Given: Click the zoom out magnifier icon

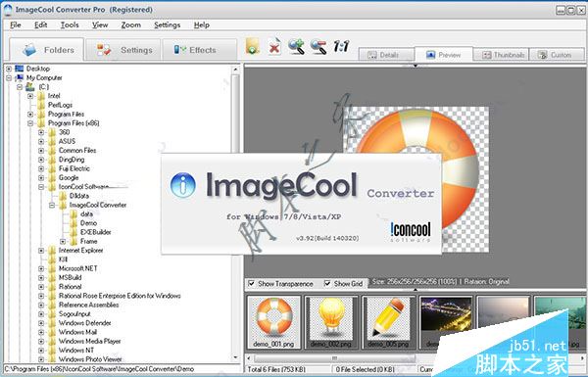Looking at the screenshot, I should pos(318,47).
